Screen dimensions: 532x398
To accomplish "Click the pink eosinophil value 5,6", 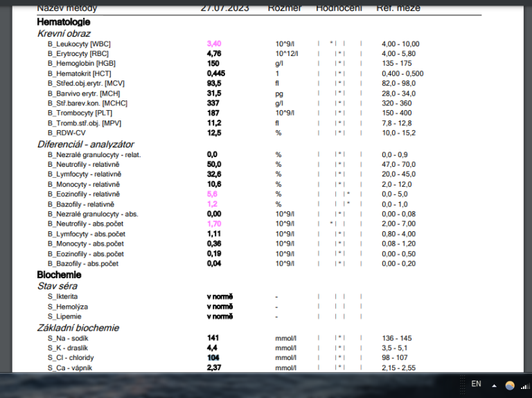I will coord(213,195).
